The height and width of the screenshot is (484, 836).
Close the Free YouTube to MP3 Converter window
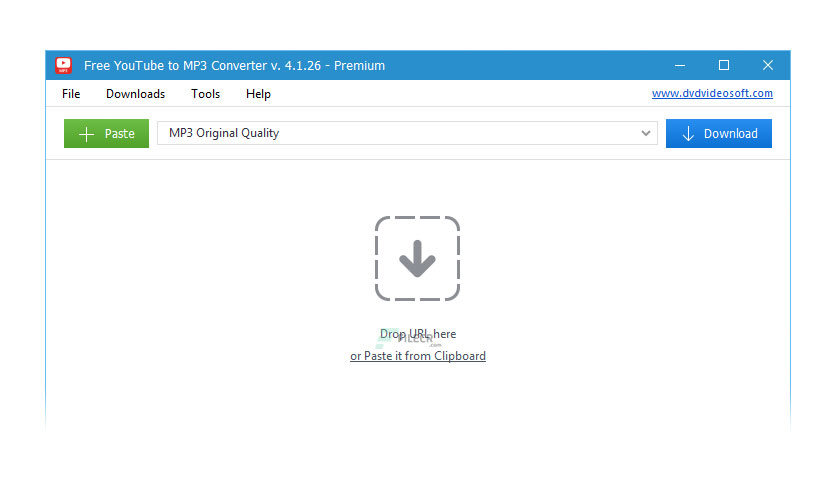pos(768,66)
